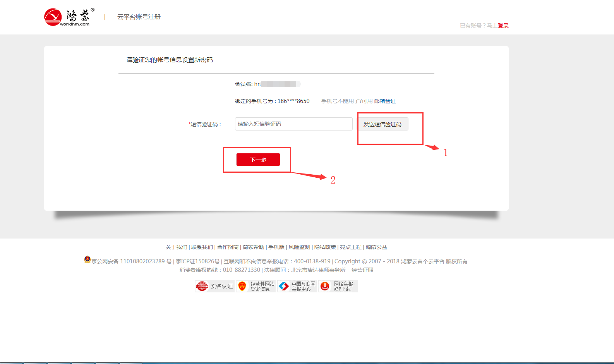Click the 发送短信验证码 button
This screenshot has height=364, width=614.
tap(382, 124)
